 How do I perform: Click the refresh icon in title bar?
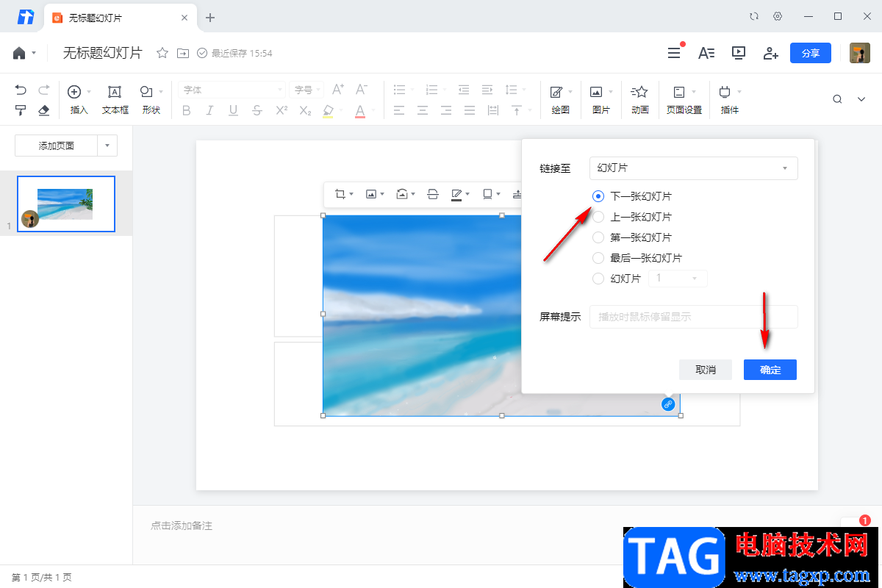click(754, 16)
